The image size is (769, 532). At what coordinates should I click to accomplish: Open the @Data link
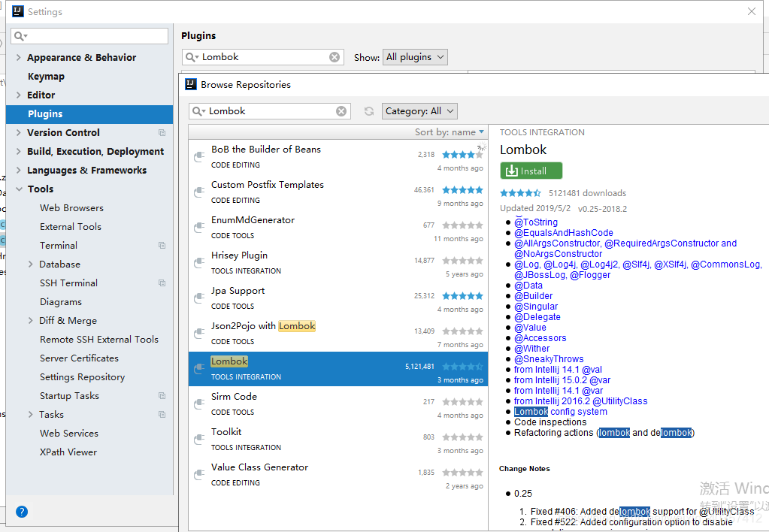528,286
